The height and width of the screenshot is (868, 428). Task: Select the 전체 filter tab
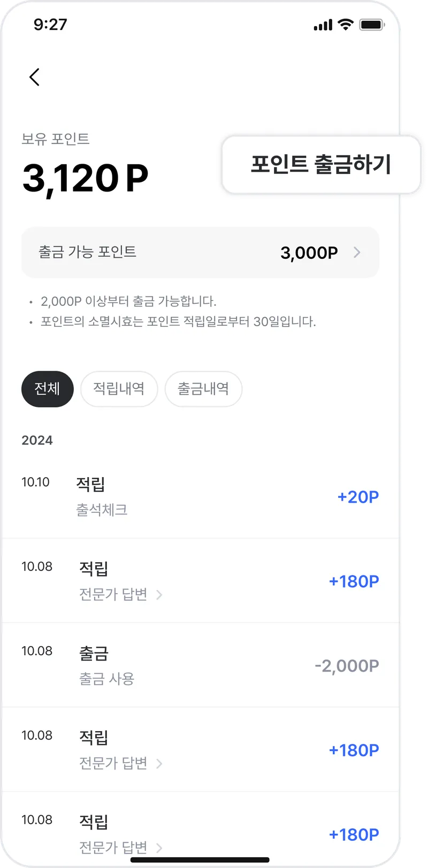47,389
